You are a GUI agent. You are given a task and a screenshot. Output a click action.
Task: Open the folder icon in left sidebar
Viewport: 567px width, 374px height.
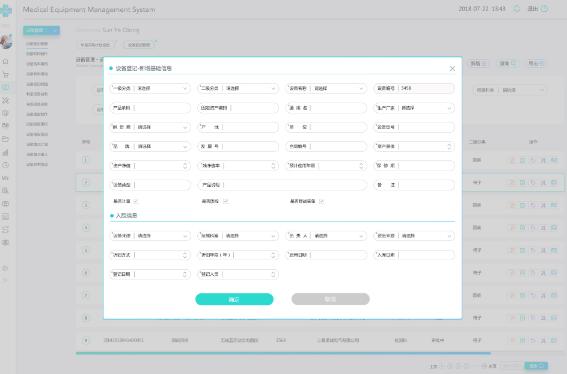tap(5, 139)
